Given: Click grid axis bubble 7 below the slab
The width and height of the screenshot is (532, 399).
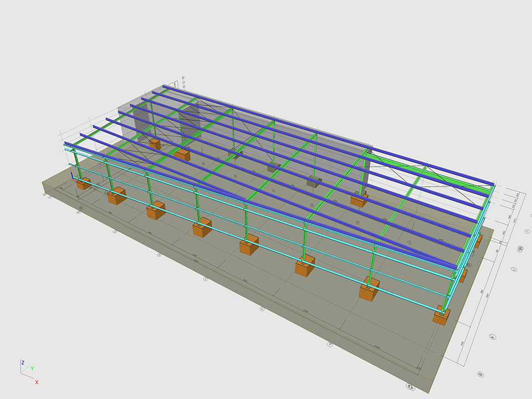Looking at the screenshot, I should pos(330,344).
